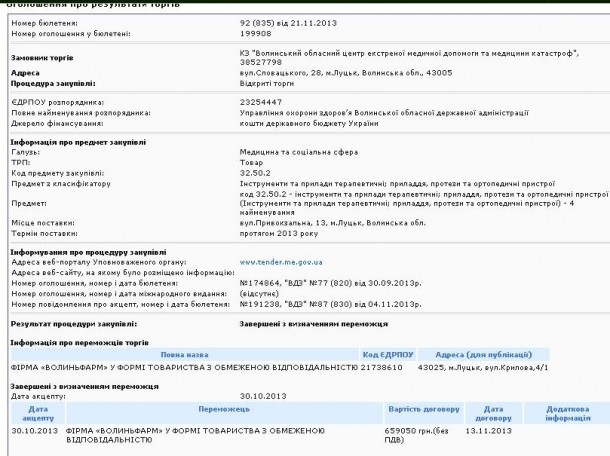The width and height of the screenshot is (610, 456).
Task: Select announcement number 199908
Action: [x=256, y=33]
